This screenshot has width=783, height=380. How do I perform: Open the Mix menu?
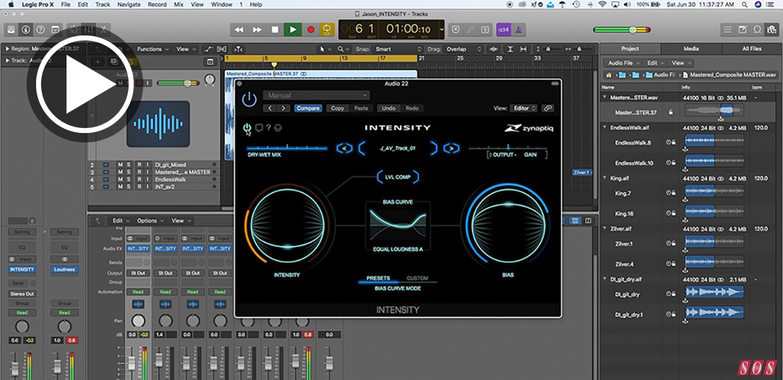coord(178,4)
